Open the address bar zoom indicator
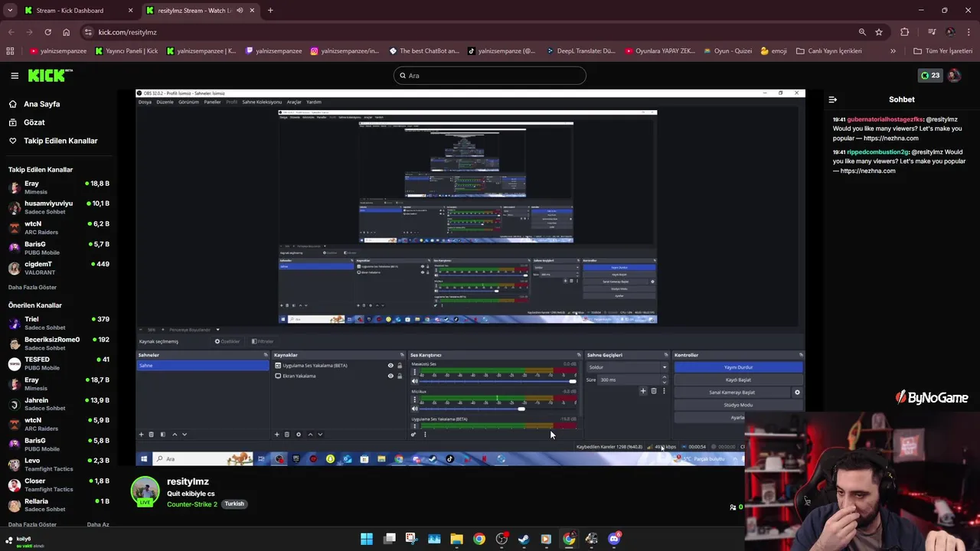This screenshot has height=551, width=980. pos(862,32)
